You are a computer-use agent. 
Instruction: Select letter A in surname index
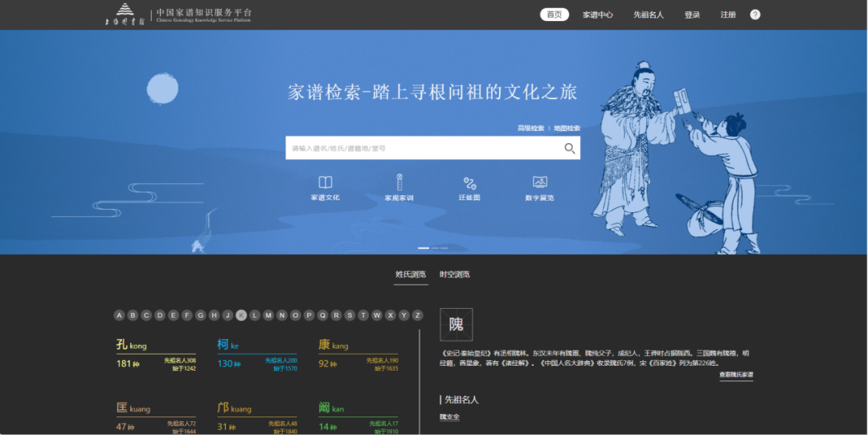click(x=119, y=315)
